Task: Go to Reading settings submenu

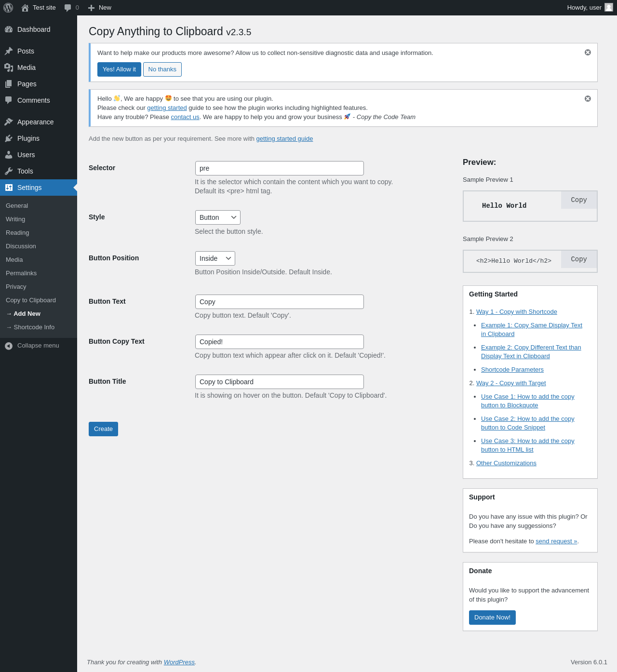Action: [17, 232]
